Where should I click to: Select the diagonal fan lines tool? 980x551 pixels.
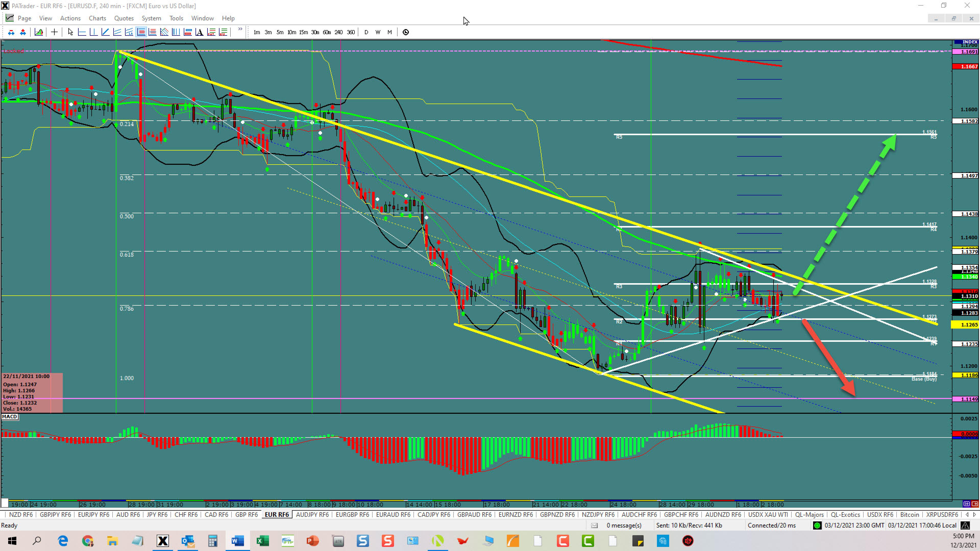(164, 32)
